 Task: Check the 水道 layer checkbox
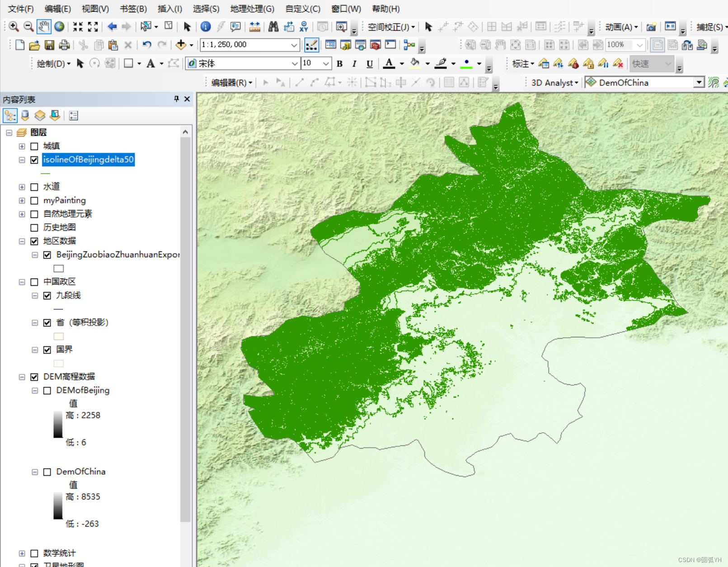pos(34,187)
